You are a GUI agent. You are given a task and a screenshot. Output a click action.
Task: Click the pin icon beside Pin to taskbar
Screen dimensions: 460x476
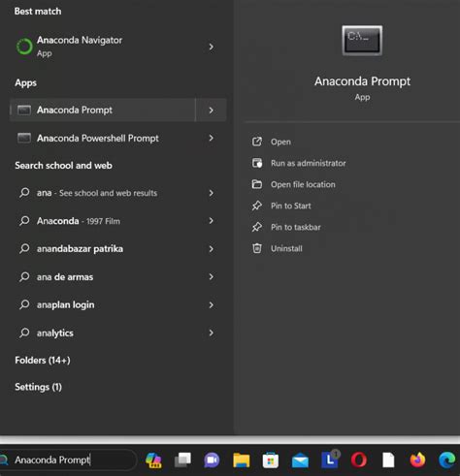point(257,227)
